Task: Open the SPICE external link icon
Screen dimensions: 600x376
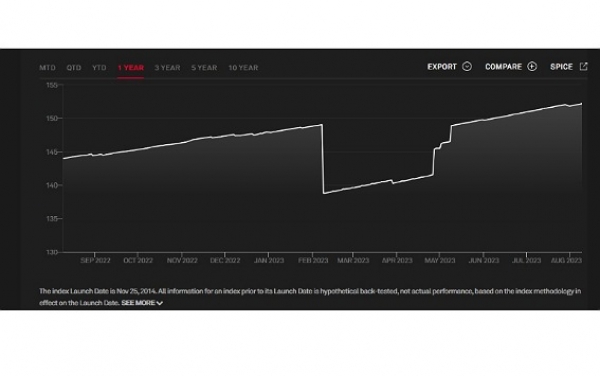Action: coord(583,67)
